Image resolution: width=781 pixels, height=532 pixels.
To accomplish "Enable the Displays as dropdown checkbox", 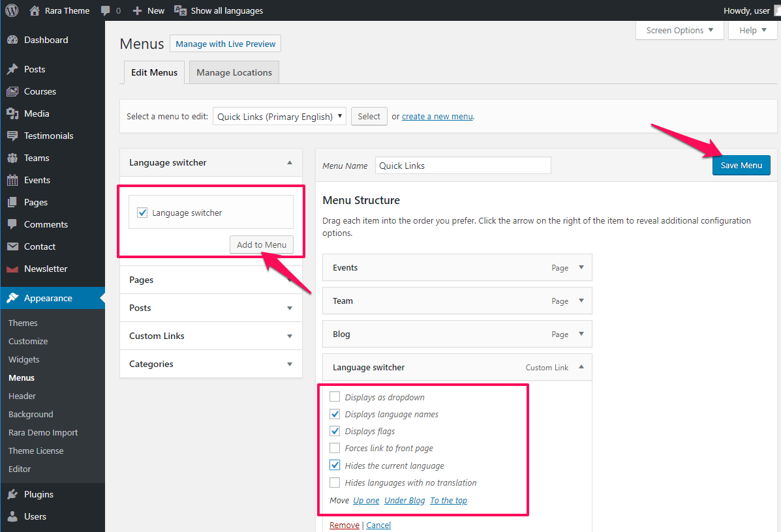I will click(335, 397).
